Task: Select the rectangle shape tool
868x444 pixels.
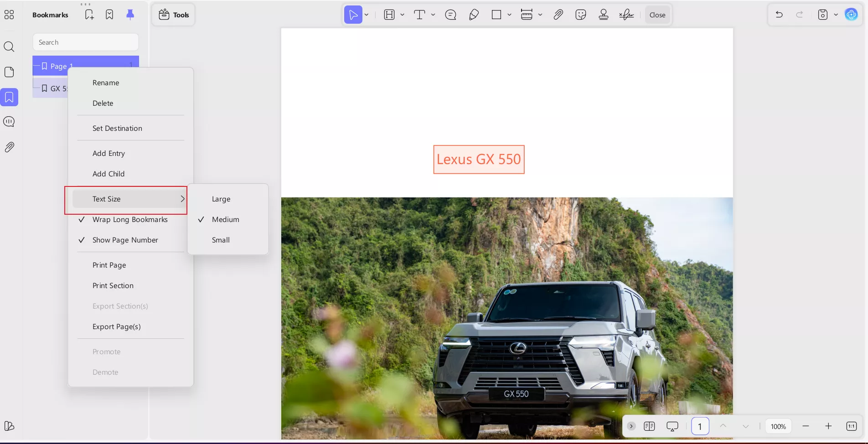Action: 496,15
